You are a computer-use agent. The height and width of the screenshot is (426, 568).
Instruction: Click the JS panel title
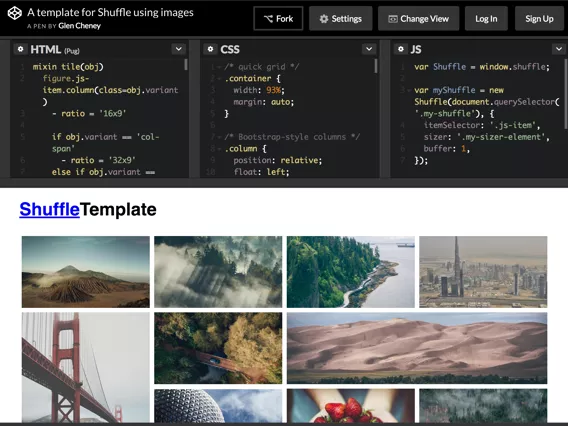tap(416, 49)
